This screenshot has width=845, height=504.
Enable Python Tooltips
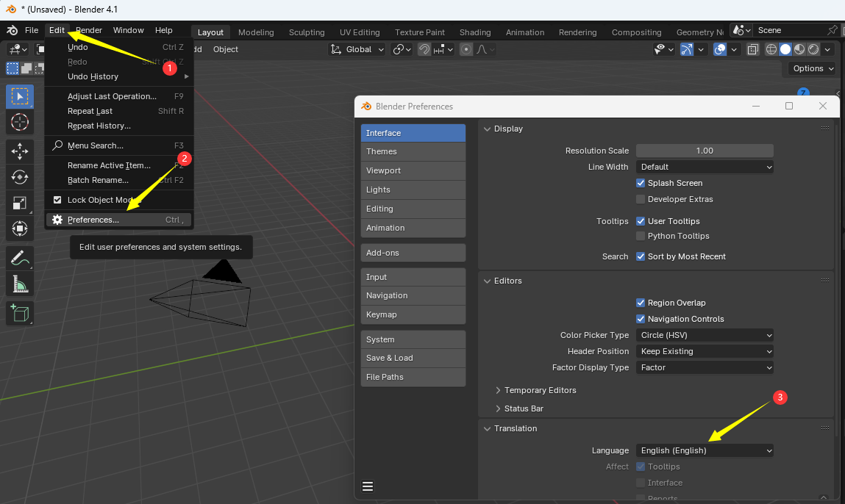click(641, 236)
